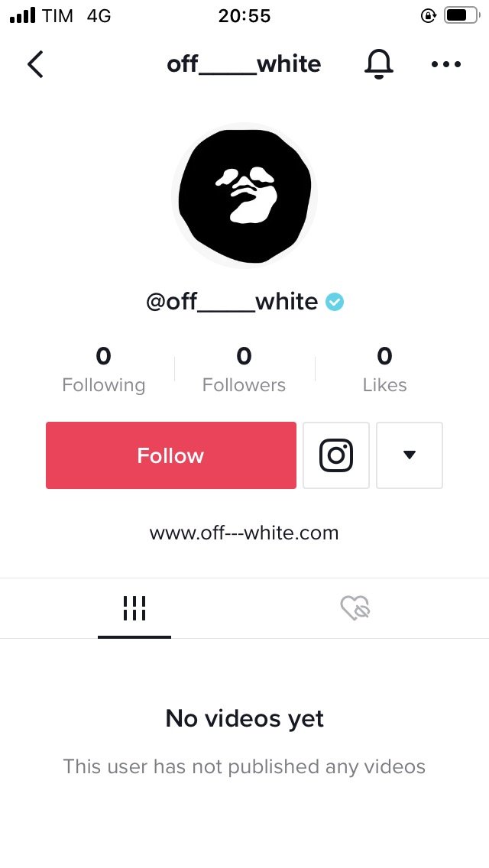This screenshot has width=489, height=868.
Task: Tap the battery icon in status bar
Action: coord(461,15)
